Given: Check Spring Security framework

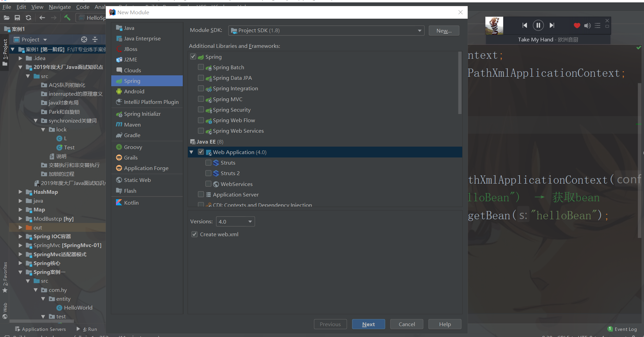Looking at the screenshot, I should (x=201, y=110).
